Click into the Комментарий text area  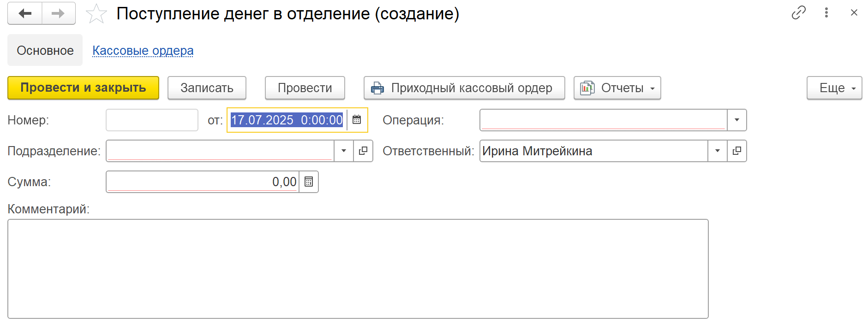point(358,269)
